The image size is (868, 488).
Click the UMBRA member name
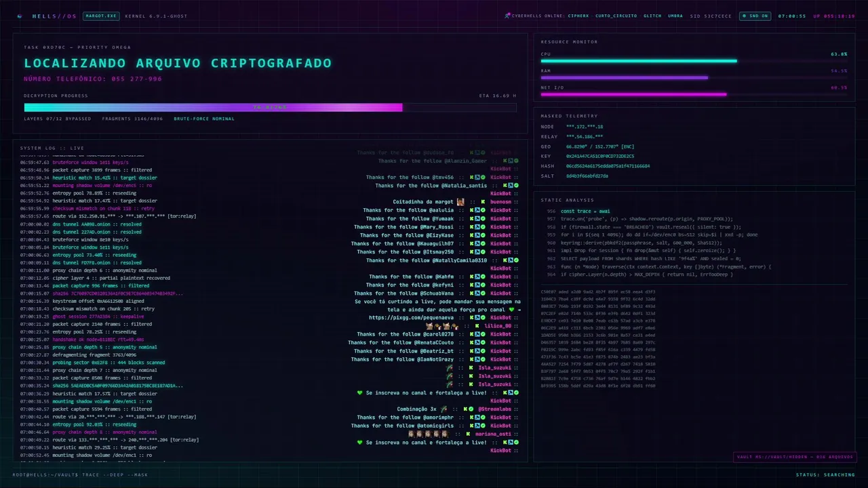coord(675,16)
